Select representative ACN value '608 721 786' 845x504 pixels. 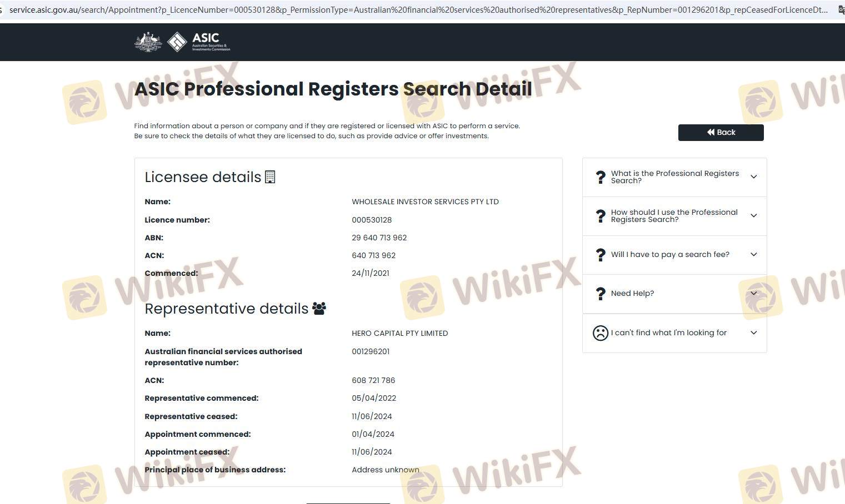373,381
